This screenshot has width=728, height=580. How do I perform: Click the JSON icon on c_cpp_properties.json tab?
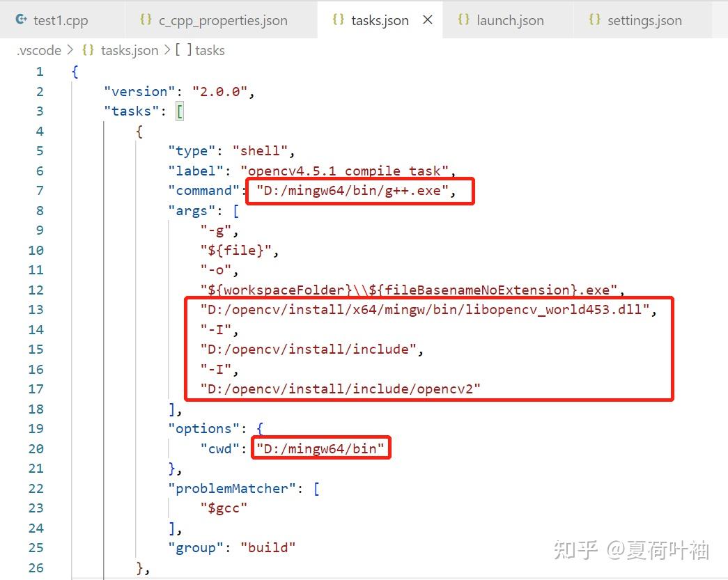pyautogui.click(x=144, y=20)
